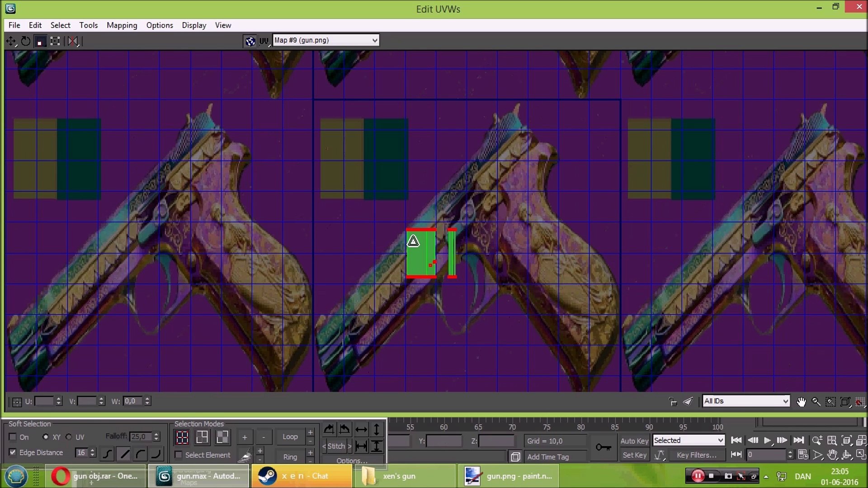Open the Map #9 (gun.png) texture dropdown
868x488 pixels.
pos(325,40)
